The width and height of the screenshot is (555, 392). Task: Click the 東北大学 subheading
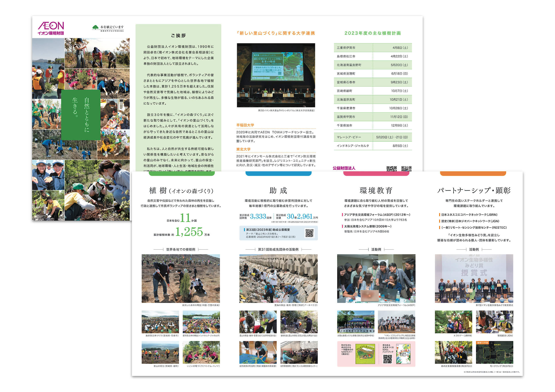[243, 149]
